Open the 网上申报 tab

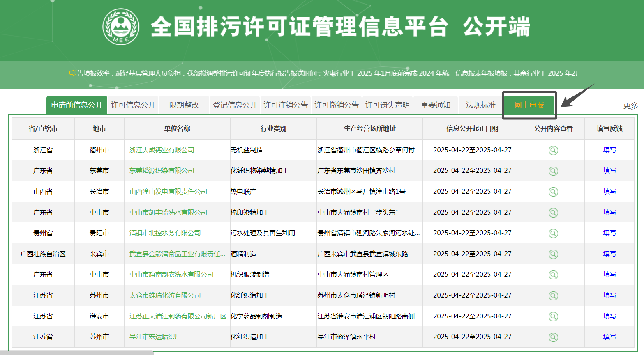tap(529, 105)
